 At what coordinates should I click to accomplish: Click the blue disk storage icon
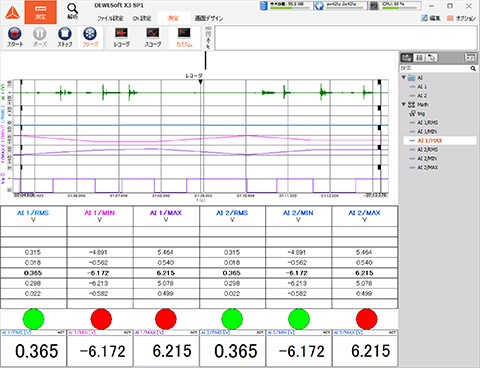pyautogui.click(x=264, y=6)
